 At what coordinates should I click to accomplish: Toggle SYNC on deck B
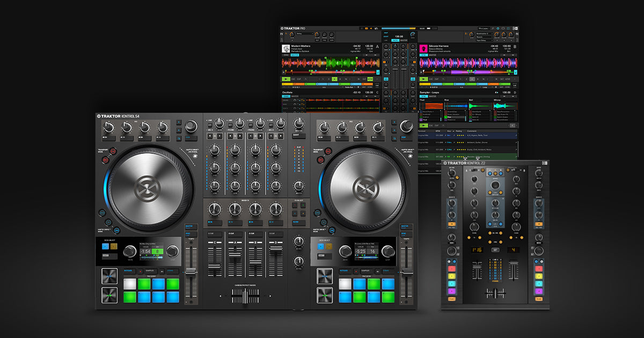pos(423,55)
